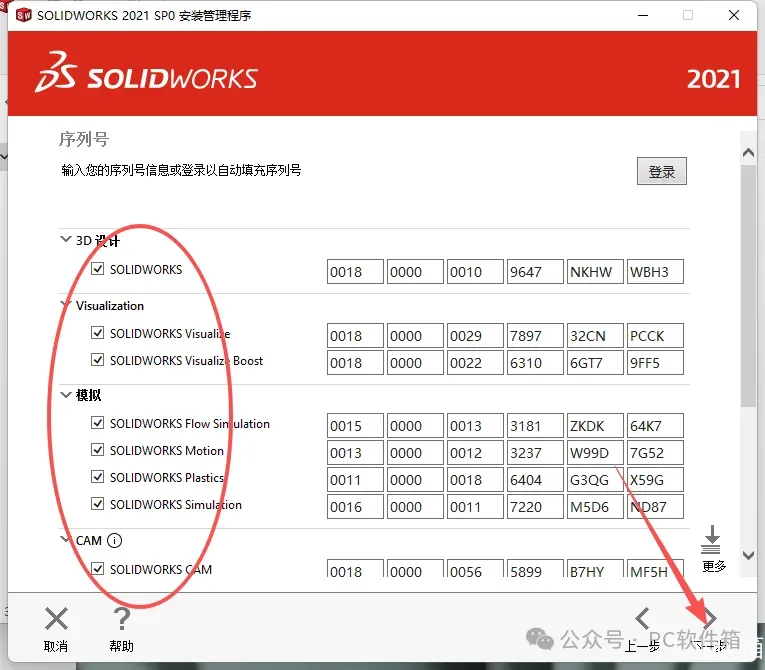This screenshot has height=670, width=765.
Task: Click Flow Simulation serial field ZKDK
Action: pos(595,426)
